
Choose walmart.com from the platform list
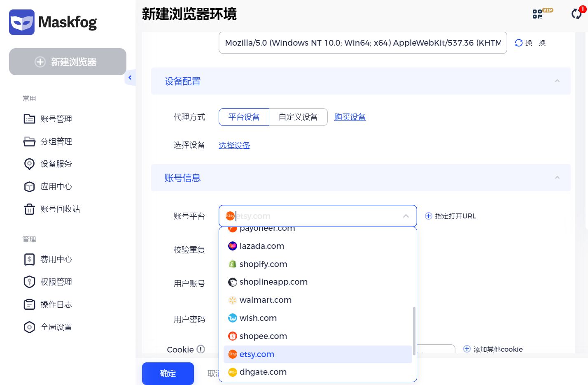317,300
